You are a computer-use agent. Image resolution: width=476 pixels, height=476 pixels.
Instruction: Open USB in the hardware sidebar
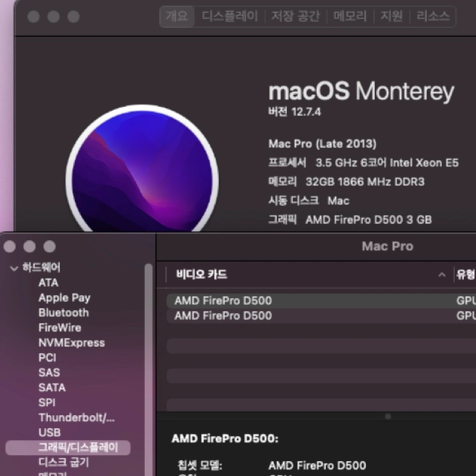pyautogui.click(x=50, y=433)
